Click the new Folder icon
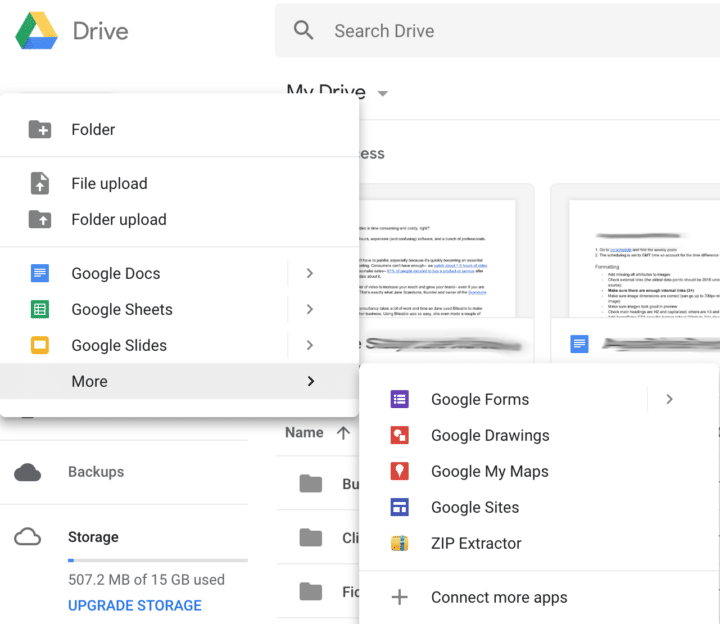This screenshot has height=624, width=720. click(40, 129)
